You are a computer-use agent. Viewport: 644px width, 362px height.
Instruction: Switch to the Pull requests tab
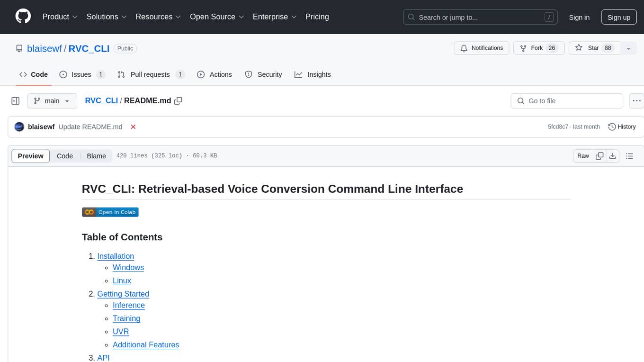pos(151,74)
